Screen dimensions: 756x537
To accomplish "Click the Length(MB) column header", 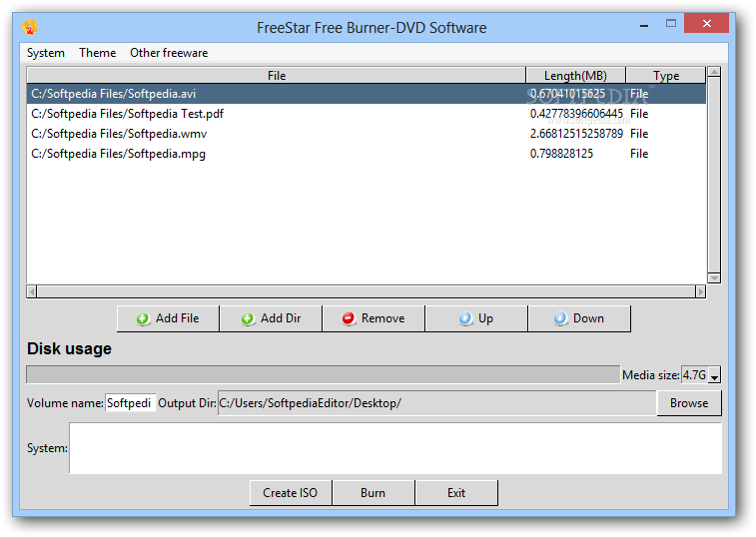I will click(x=575, y=75).
